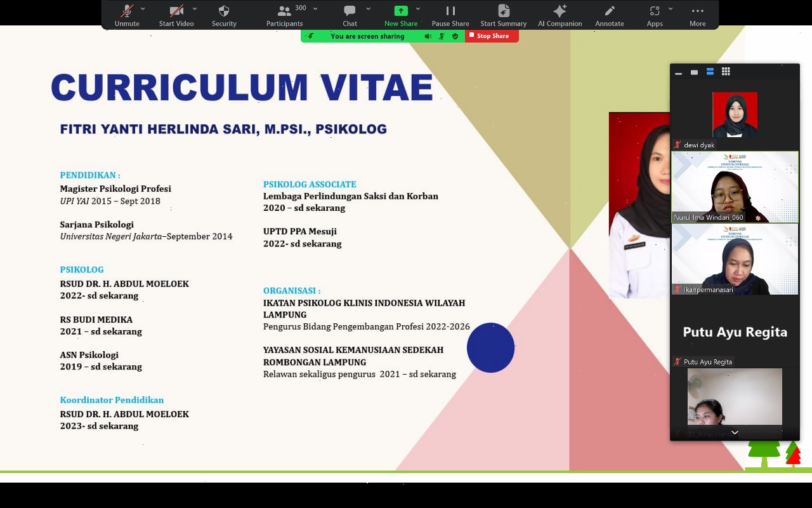Open the Security shield menu
Viewport: 812px width, 508px height.
tap(224, 15)
